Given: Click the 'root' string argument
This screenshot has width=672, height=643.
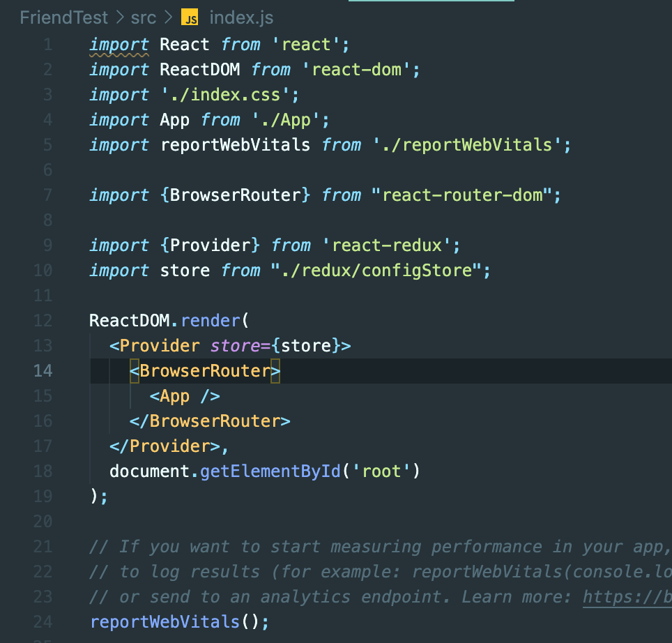Looking at the screenshot, I should point(381,471).
